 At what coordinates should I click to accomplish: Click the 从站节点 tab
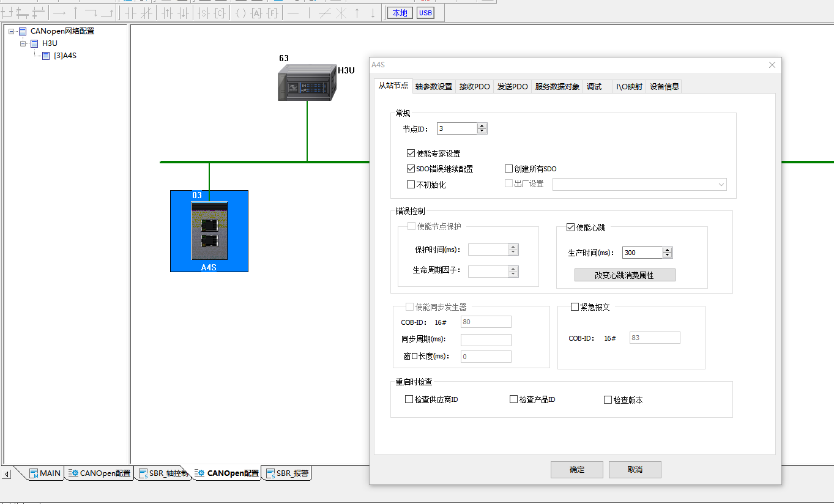click(x=393, y=86)
